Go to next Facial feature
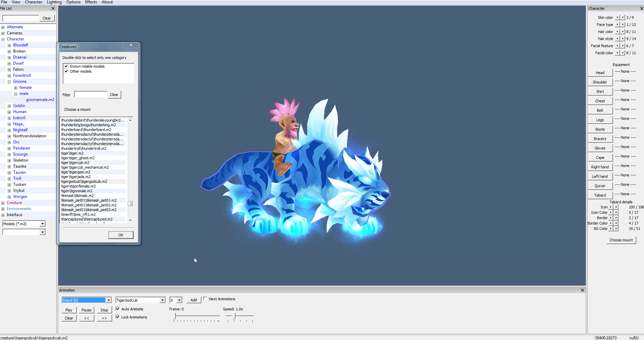This screenshot has width=644, height=340. pos(623,46)
